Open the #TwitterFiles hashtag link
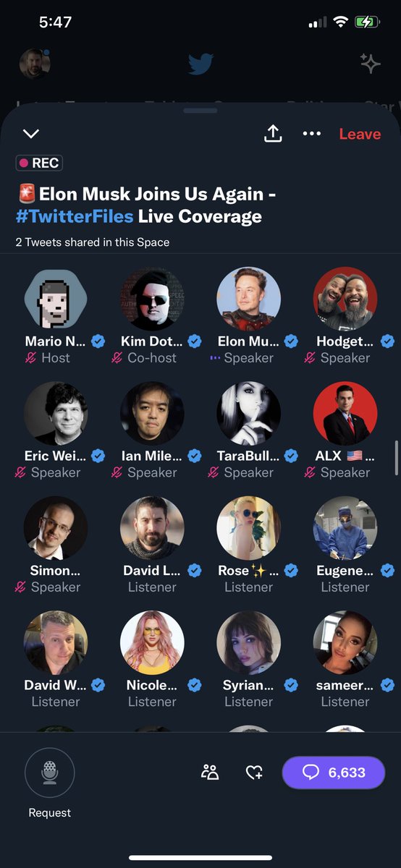Screen dimensions: 401x868 tap(75, 216)
